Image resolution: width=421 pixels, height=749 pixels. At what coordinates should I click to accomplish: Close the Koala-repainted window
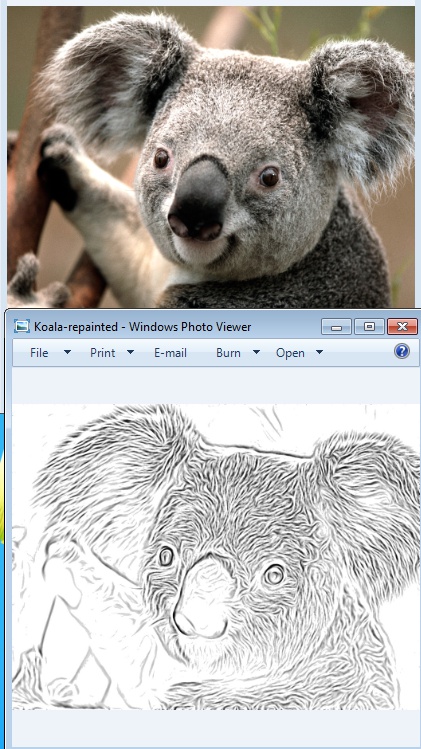(x=402, y=327)
